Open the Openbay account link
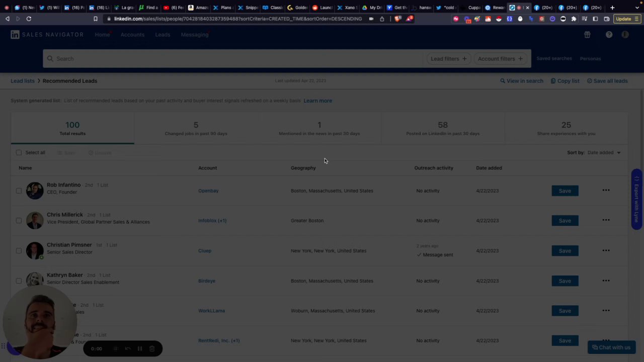644x362 pixels. point(208,191)
